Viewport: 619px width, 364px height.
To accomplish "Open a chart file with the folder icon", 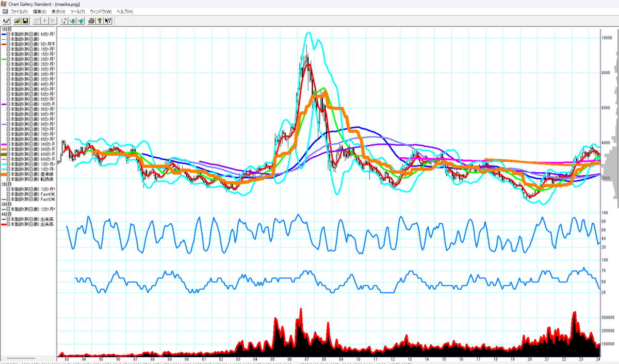I will click(17, 21).
